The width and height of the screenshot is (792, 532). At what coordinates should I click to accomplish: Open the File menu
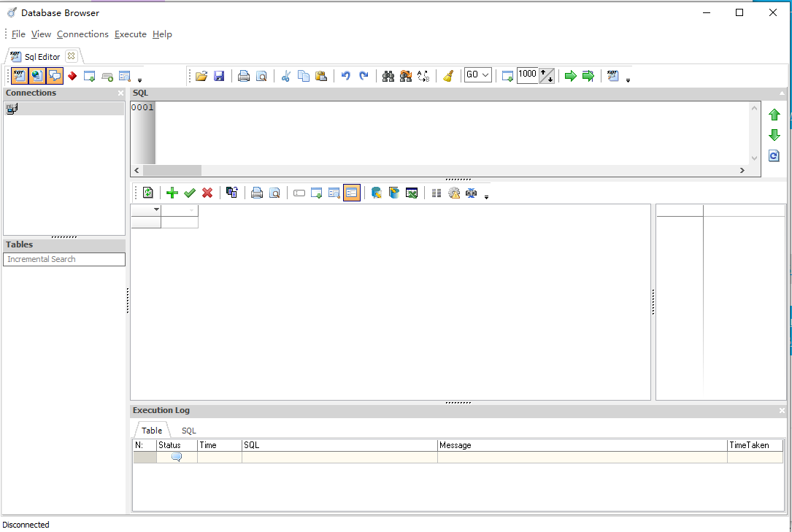[18, 34]
